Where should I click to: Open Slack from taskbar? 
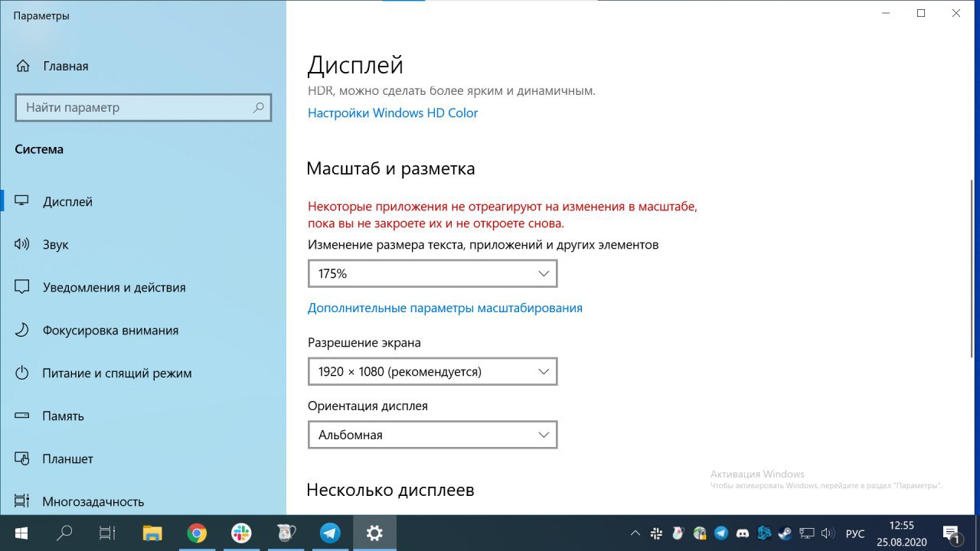coord(241,533)
